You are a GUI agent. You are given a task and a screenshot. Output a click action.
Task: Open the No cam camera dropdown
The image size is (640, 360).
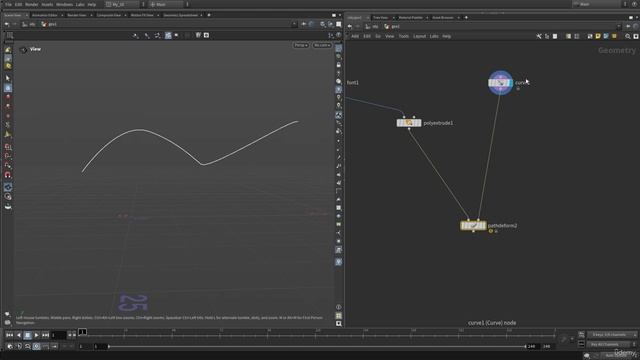point(322,45)
